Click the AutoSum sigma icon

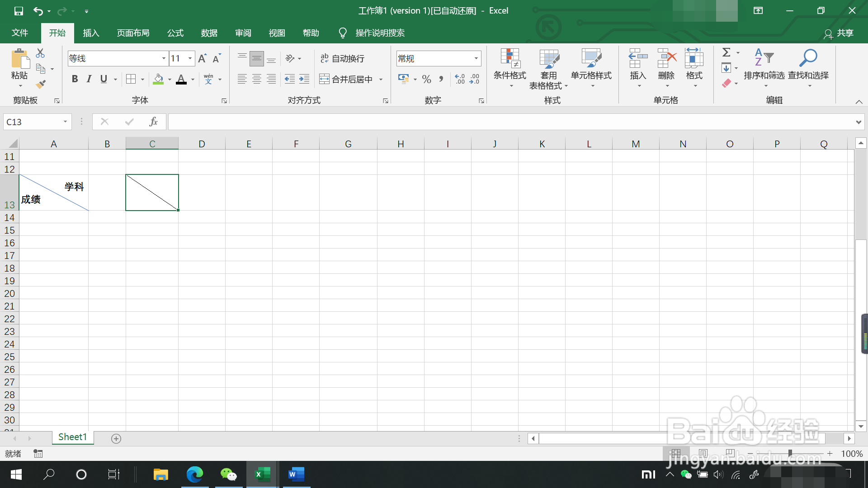click(726, 52)
